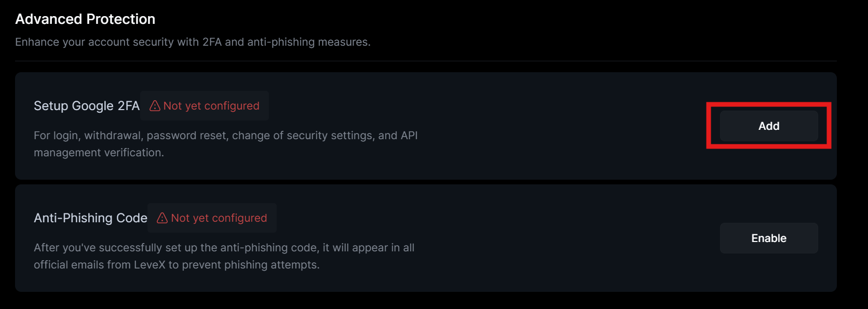Viewport: 868px width, 309px height.
Task: Select the Anti-Phishing Not yet configured badge
Action: [212, 218]
